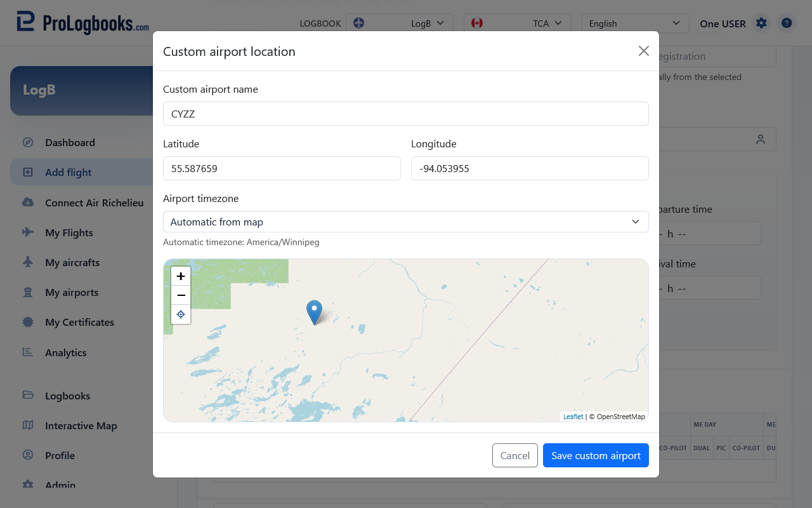The width and height of the screenshot is (812, 508).
Task: Open the English language dropdown
Action: pos(636,23)
